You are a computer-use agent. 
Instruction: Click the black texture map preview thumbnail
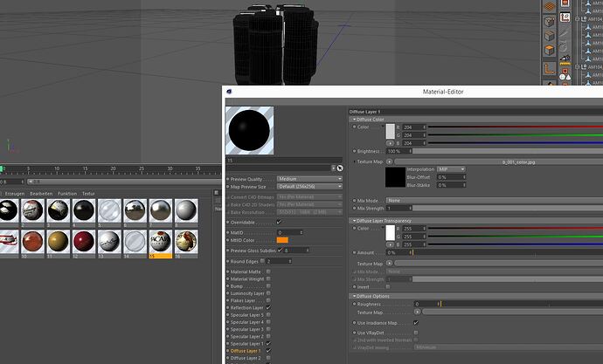[395, 177]
